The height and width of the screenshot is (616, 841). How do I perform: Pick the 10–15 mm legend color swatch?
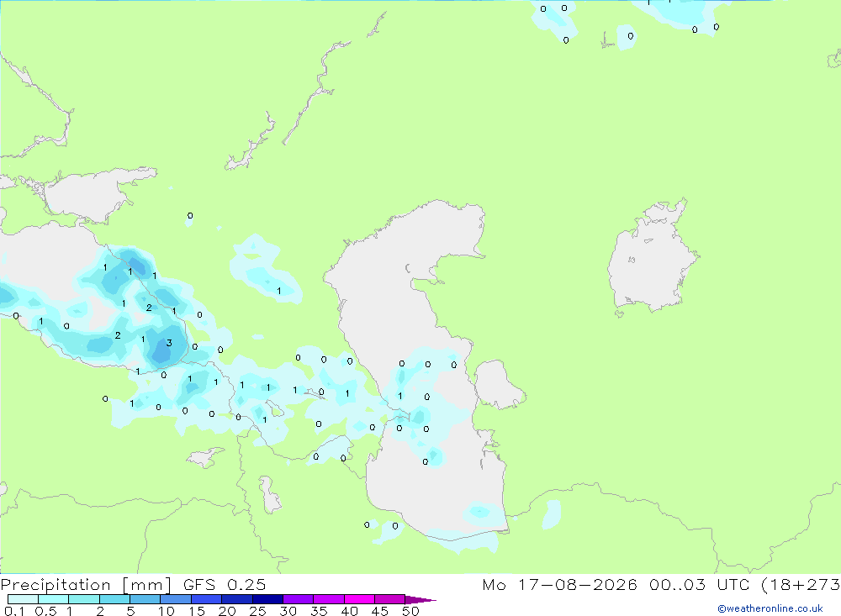click(x=176, y=599)
